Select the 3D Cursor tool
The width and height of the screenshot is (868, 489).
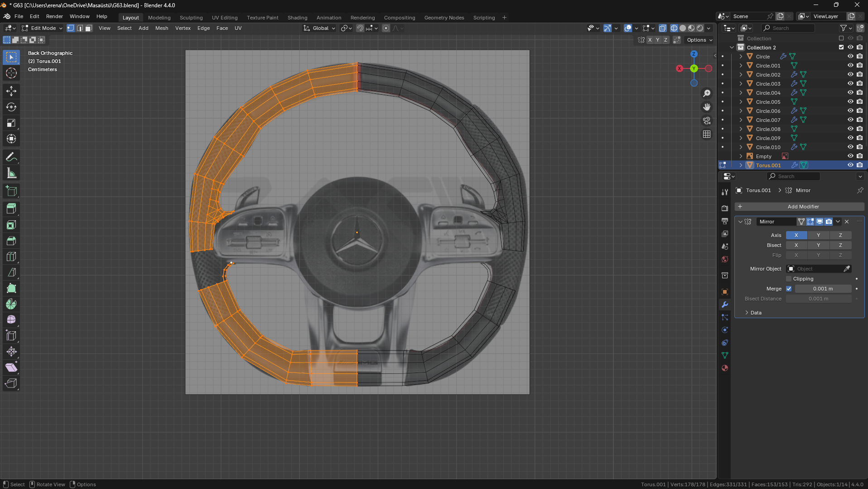pyautogui.click(x=11, y=73)
